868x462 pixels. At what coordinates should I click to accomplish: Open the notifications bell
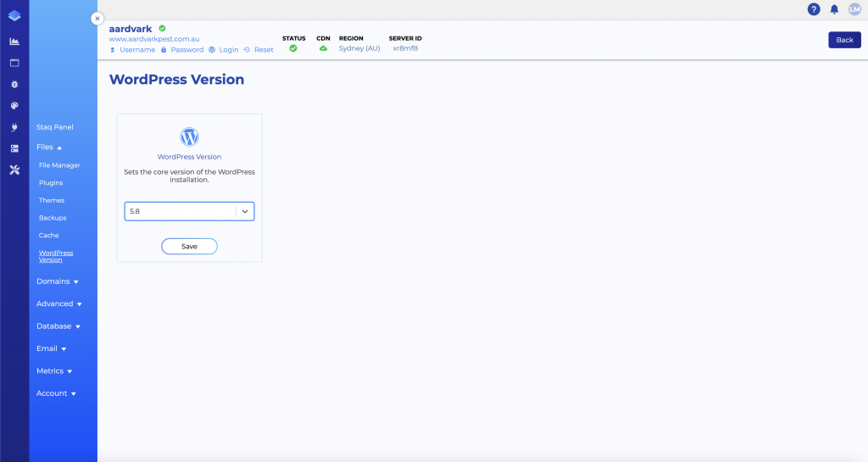pos(834,9)
